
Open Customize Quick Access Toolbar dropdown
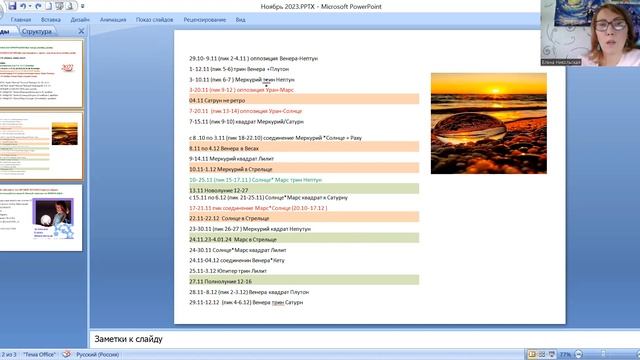tap(82, 7)
